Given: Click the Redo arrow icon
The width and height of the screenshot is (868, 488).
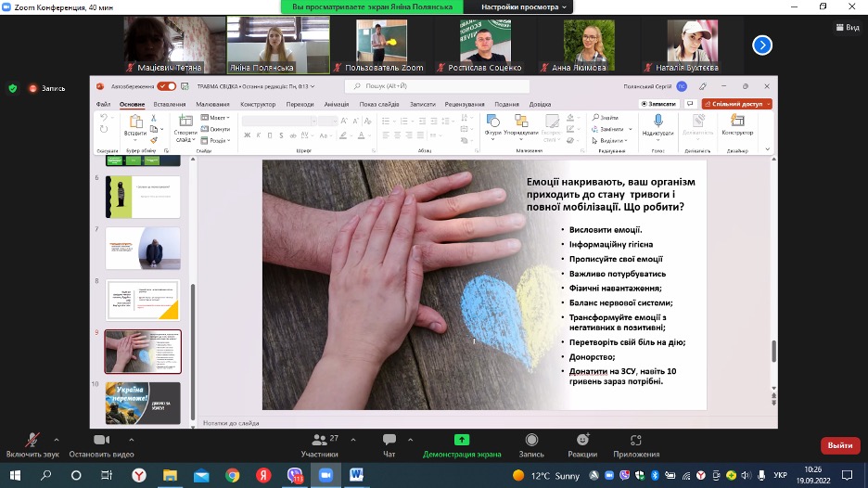Looking at the screenshot, I should 104,129.
